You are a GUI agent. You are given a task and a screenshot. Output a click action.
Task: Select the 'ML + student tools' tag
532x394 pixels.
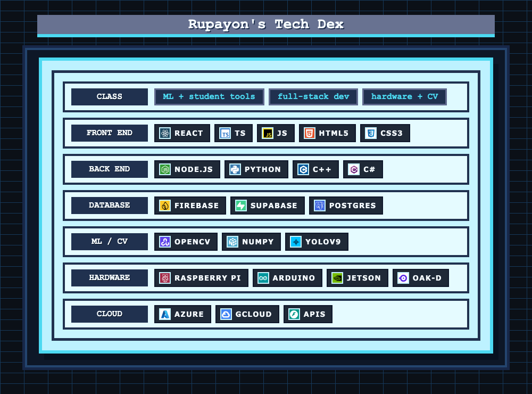click(209, 97)
